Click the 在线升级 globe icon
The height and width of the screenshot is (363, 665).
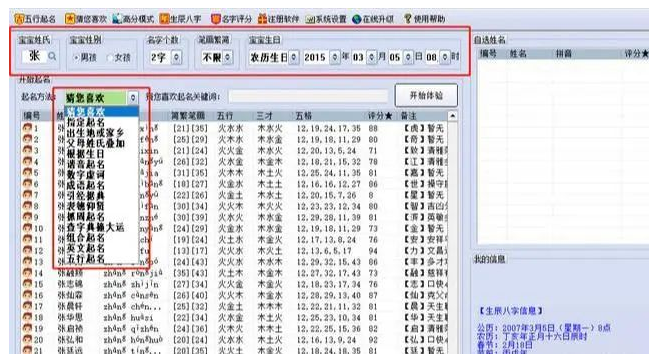(x=357, y=20)
